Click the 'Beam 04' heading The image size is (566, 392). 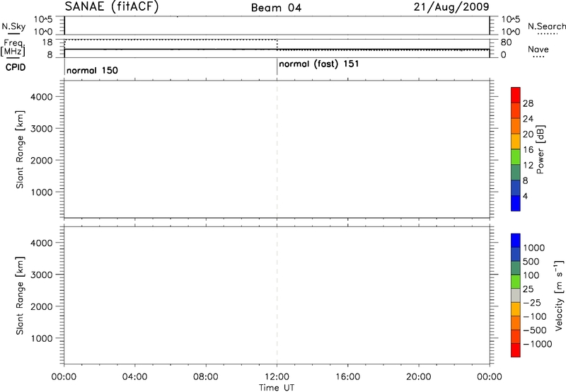(276, 8)
